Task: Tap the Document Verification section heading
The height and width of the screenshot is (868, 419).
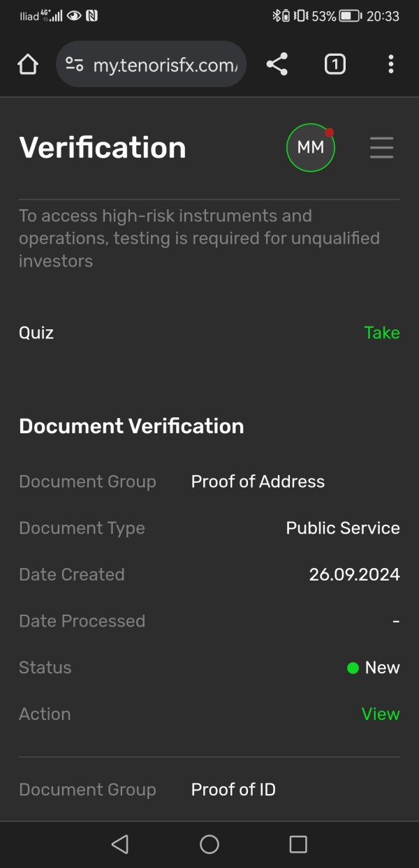Action: [131, 426]
